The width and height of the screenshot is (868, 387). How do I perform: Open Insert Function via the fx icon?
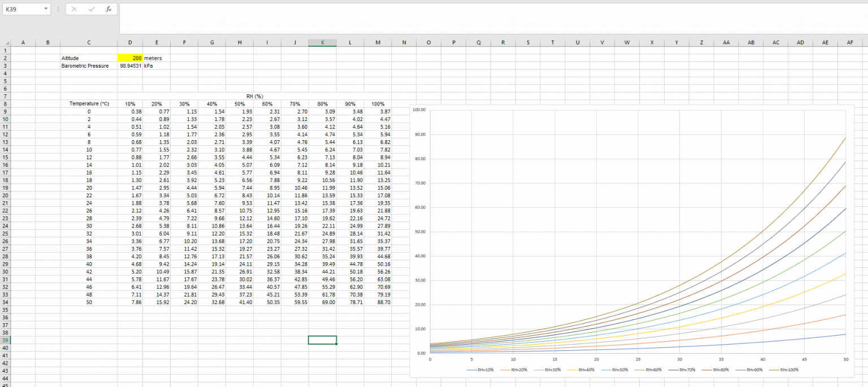click(108, 9)
